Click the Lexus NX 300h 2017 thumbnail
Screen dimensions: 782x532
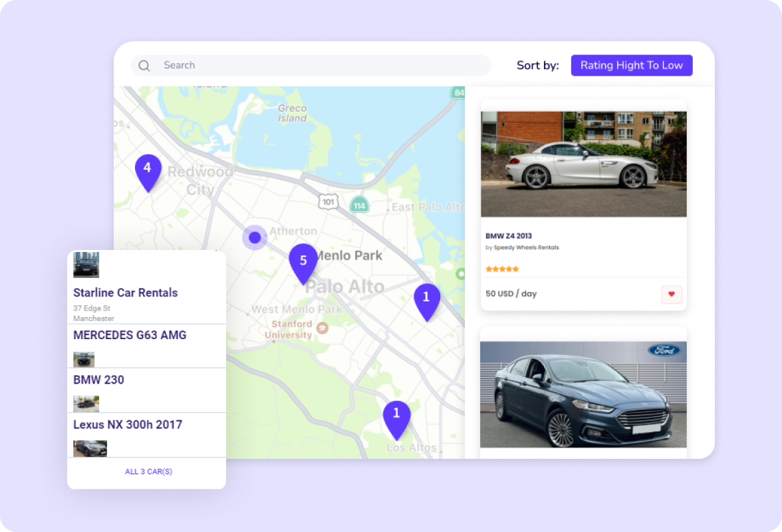pos(88,448)
